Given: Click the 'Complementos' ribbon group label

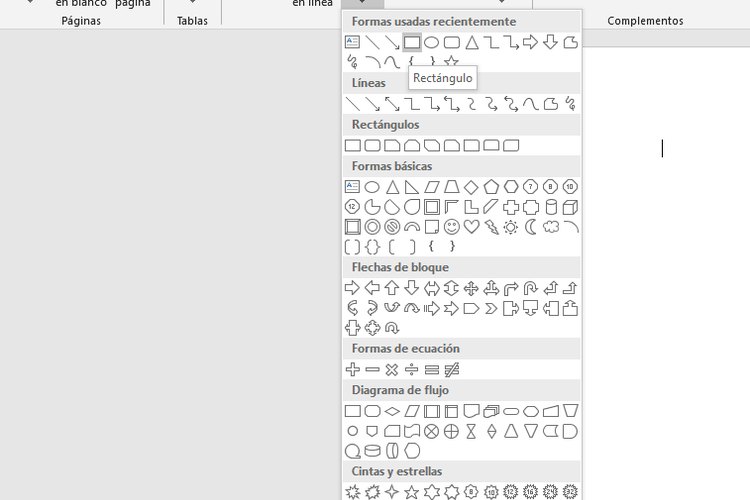Looking at the screenshot, I should click(645, 21).
